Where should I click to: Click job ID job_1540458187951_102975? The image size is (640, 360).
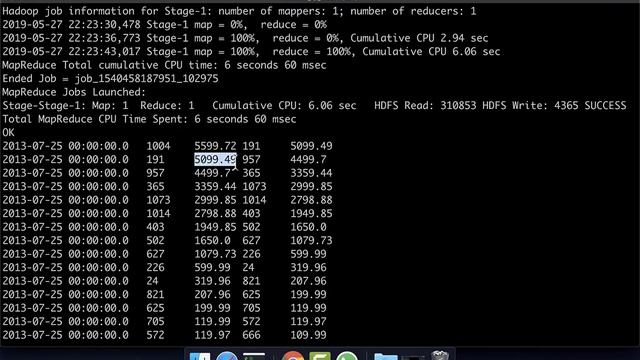146,79
